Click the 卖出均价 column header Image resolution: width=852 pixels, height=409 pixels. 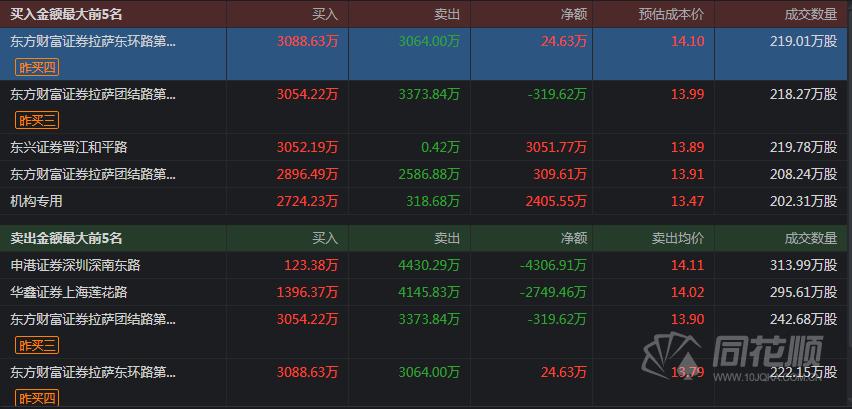(x=678, y=238)
